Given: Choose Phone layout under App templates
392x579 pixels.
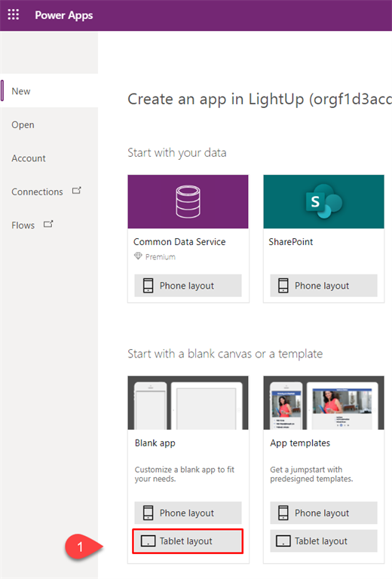Looking at the screenshot, I should click(x=323, y=513).
